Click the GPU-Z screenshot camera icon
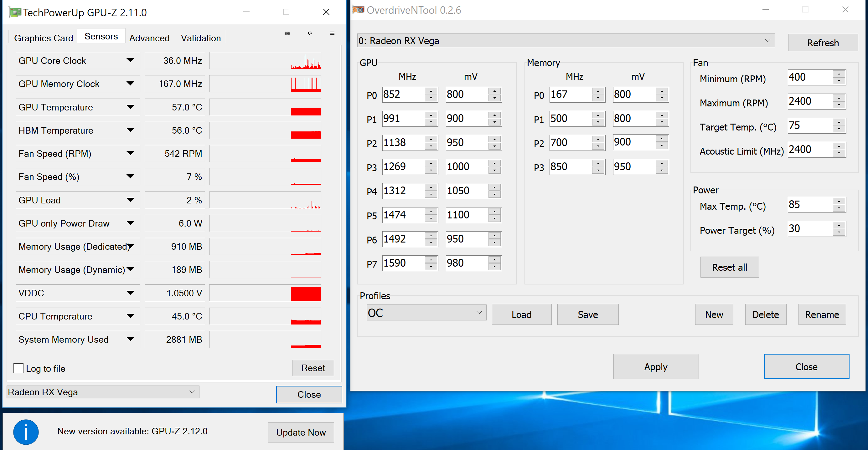The image size is (868, 450). (x=287, y=33)
